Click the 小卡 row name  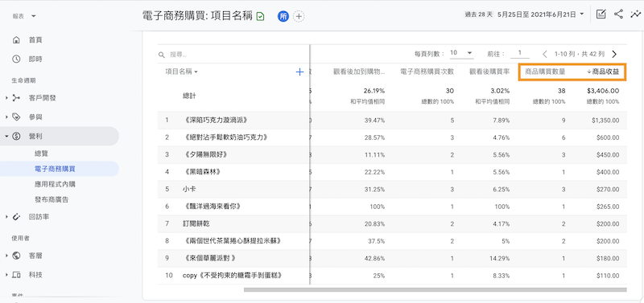tap(189, 190)
